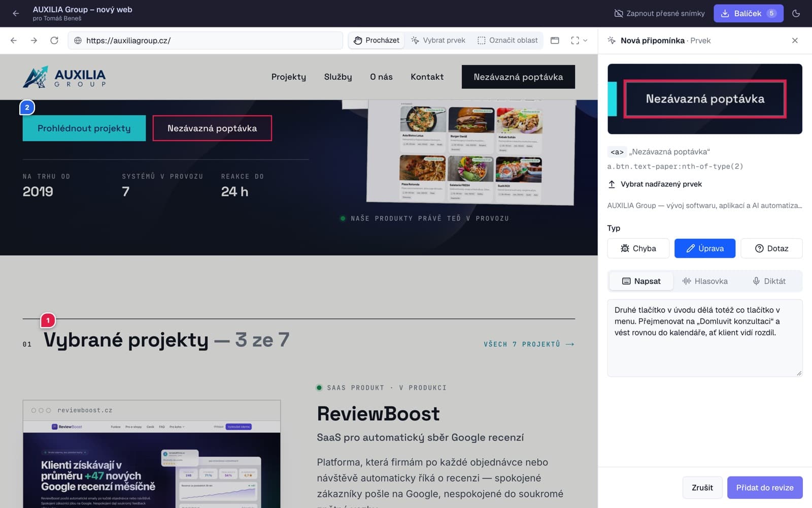Select Dotaz comment type
The image size is (812, 508).
pyautogui.click(x=771, y=248)
